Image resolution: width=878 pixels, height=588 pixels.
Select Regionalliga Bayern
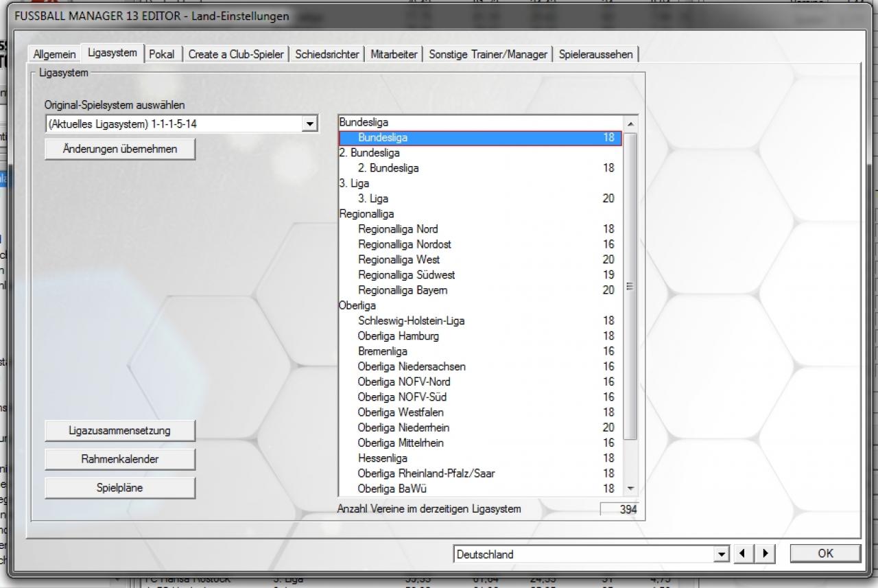point(480,290)
